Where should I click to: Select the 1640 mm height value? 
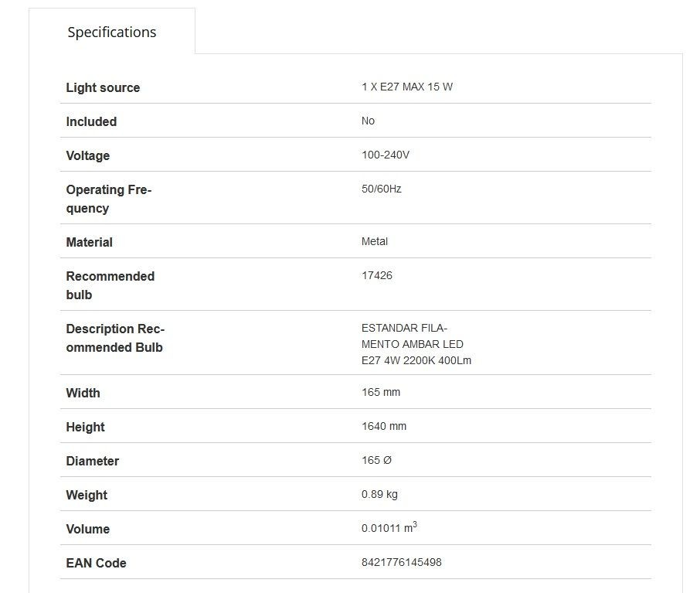coord(384,426)
